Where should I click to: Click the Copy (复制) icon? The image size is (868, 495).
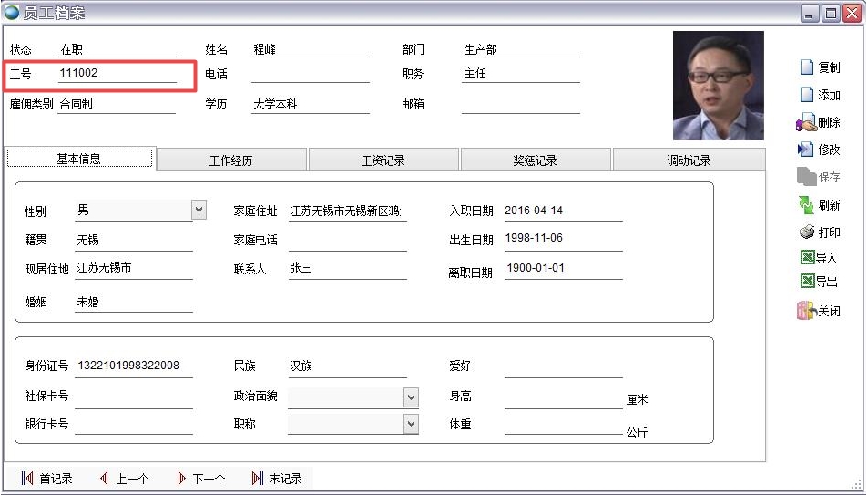806,67
